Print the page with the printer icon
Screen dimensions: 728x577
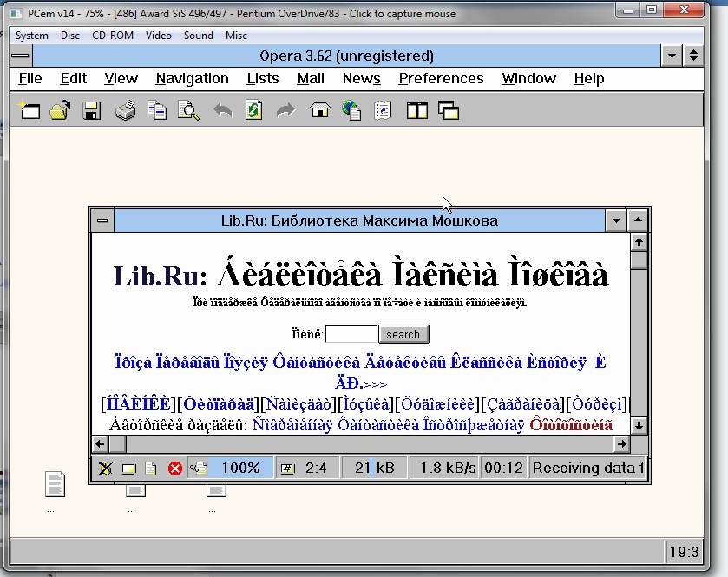pyautogui.click(x=125, y=110)
